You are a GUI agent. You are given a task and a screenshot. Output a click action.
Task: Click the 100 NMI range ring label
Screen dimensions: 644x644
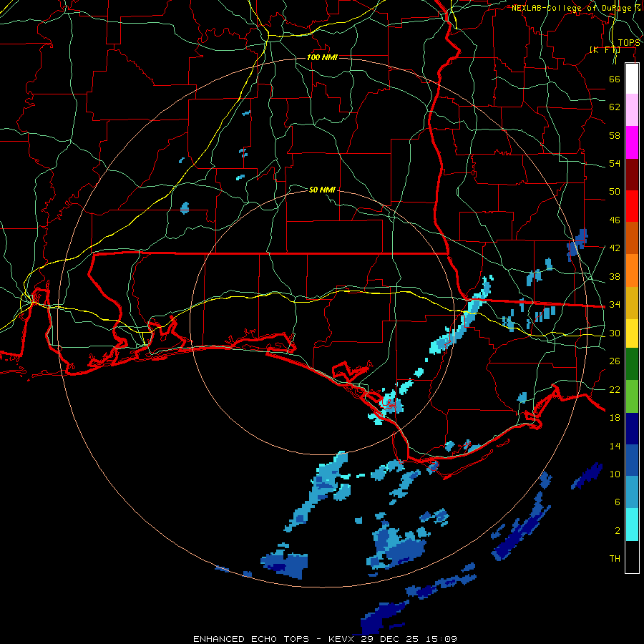(x=322, y=57)
